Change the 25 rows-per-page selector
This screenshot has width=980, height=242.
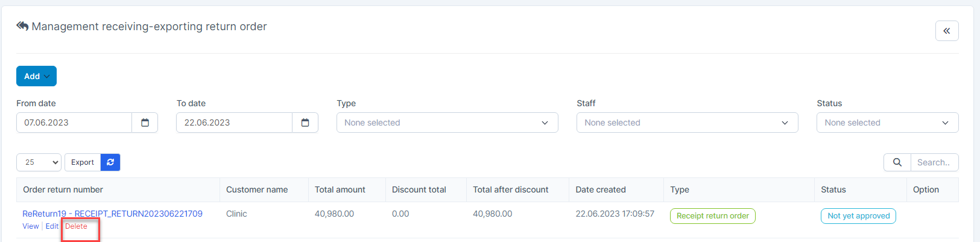[39, 162]
